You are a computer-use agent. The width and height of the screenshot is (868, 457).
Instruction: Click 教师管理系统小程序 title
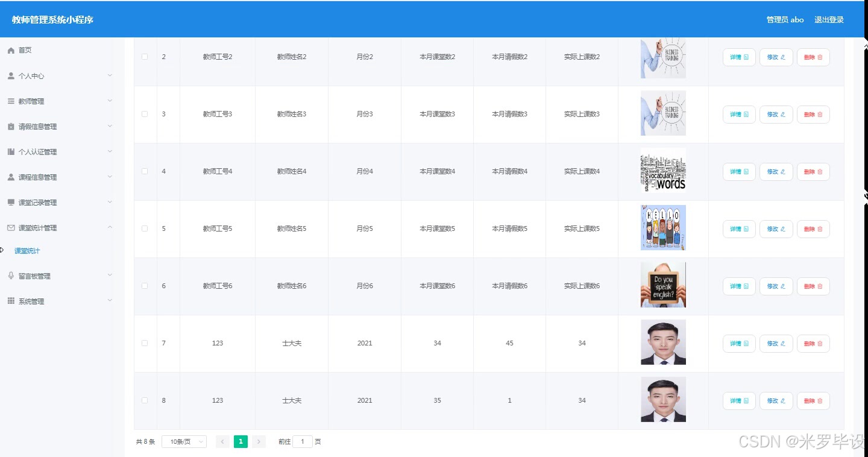click(52, 20)
